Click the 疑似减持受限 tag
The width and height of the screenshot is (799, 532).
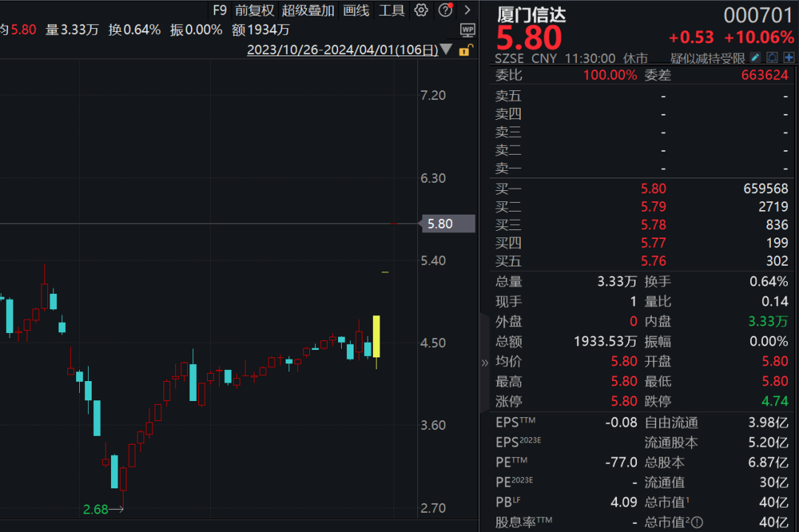(x=707, y=58)
